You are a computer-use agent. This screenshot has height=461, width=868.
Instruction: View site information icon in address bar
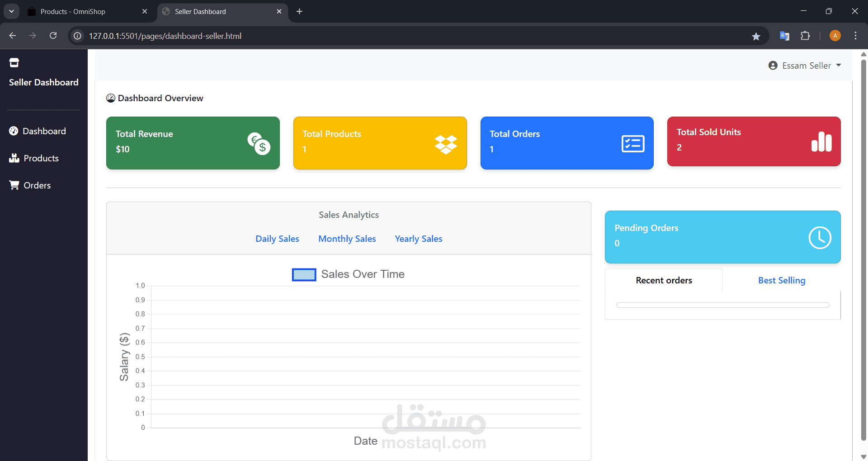point(78,36)
